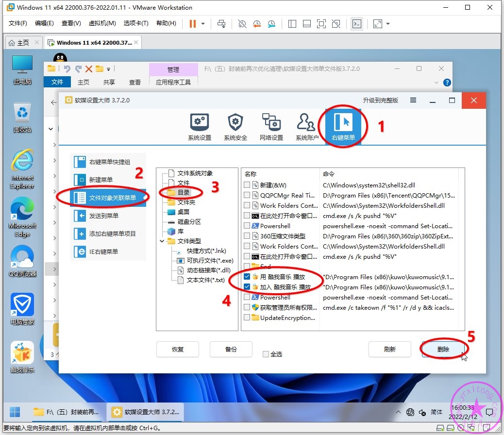The image size is (504, 435).
Task: Check the 获取管理员所有权限 checkbox
Action: (247, 307)
